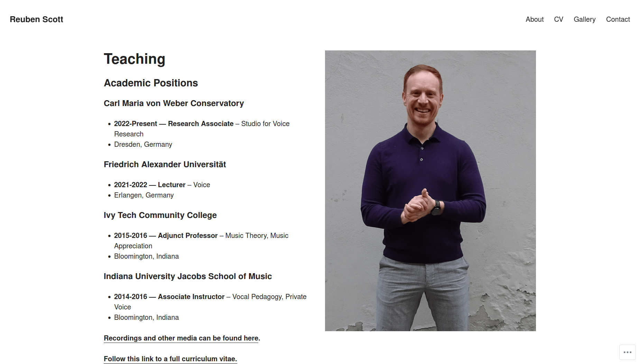Go to the CV page
Viewport: 639px width, 364px height.
pos(558,19)
